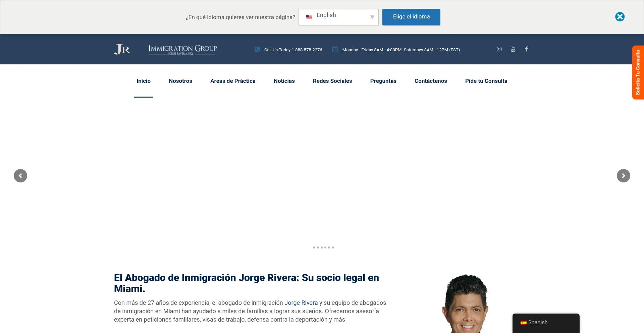Screen dimensions: 644x333
Task: Advance to the next slide with right arrow
Action: tap(624, 176)
